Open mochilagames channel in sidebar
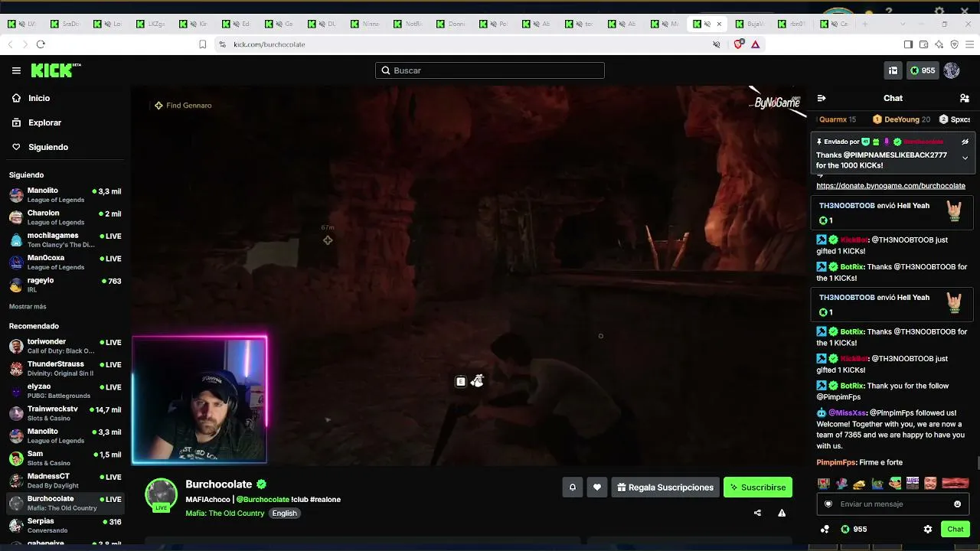The height and width of the screenshot is (551, 980). pos(65,240)
